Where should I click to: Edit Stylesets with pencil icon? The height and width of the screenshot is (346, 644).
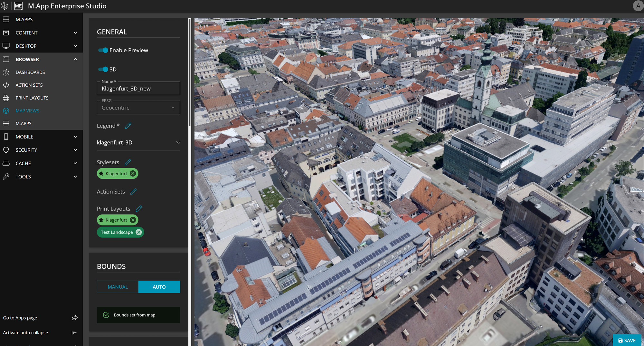(128, 162)
